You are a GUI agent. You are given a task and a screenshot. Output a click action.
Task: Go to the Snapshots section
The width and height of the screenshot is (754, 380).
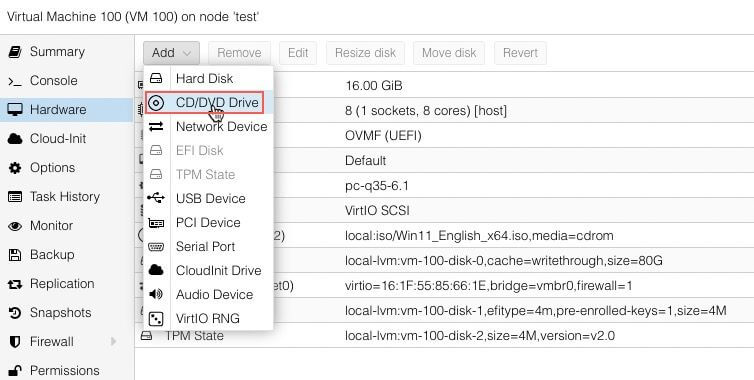coord(60,313)
